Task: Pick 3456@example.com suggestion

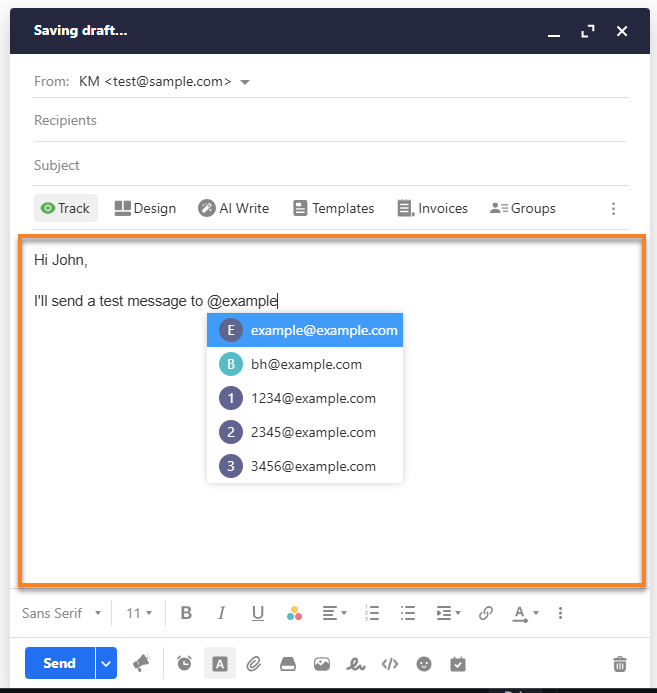Action: click(x=305, y=466)
